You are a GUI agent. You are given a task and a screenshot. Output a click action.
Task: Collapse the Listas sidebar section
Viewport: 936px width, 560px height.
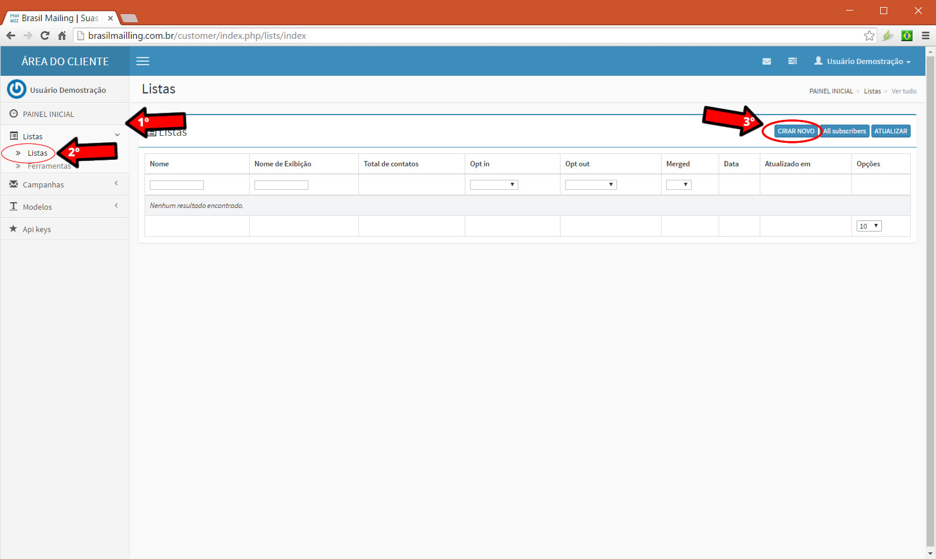pyautogui.click(x=65, y=136)
